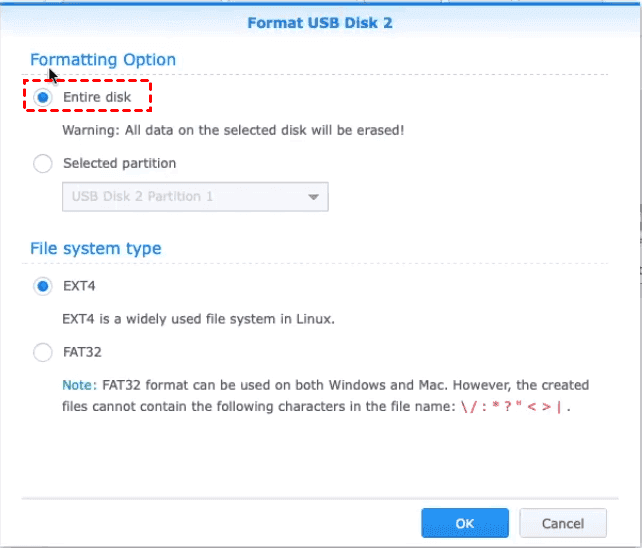Click the 'EXT4' option label text
The height and width of the screenshot is (548, 642).
(x=79, y=287)
